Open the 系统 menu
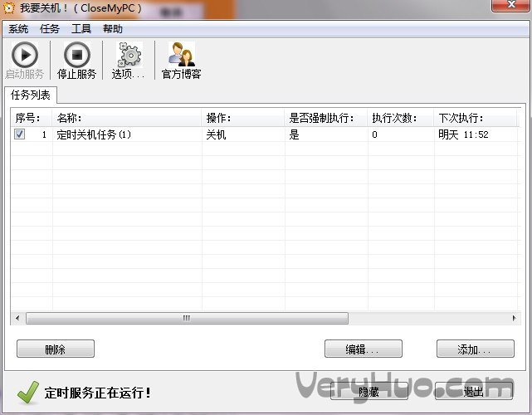532x415 pixels. (x=18, y=29)
